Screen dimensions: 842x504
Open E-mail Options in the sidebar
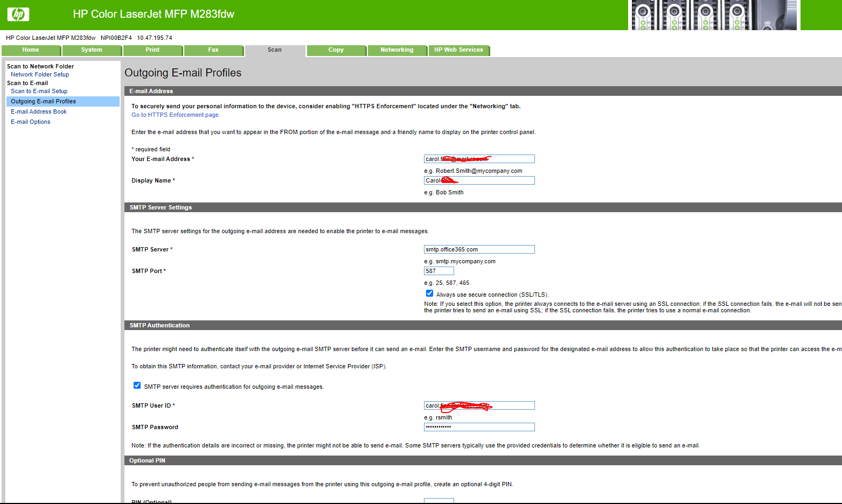pos(30,122)
